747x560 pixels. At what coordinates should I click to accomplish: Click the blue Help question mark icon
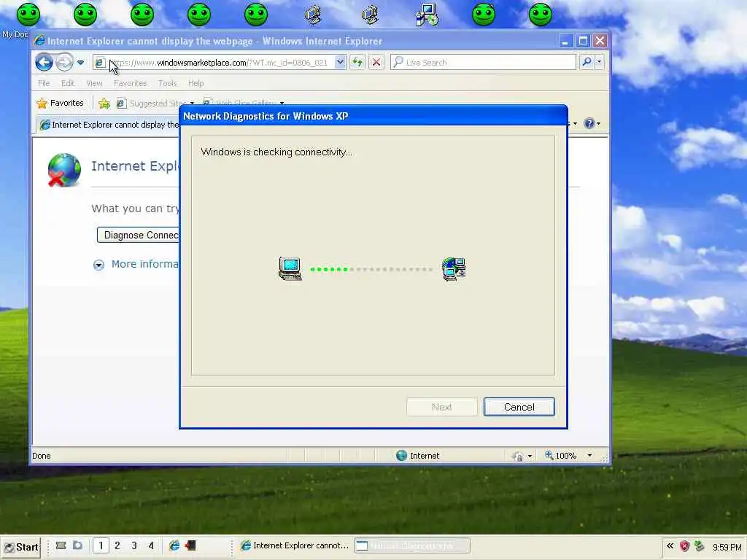tap(589, 124)
